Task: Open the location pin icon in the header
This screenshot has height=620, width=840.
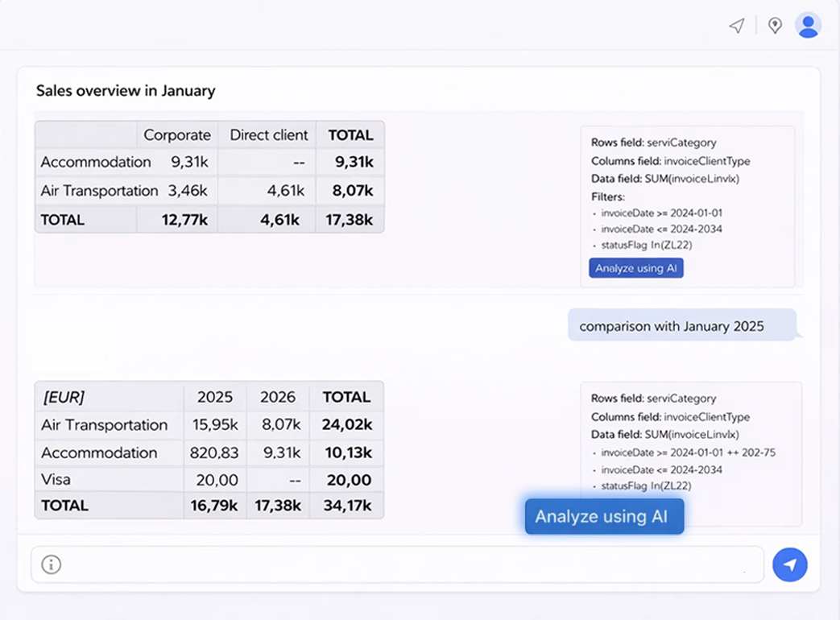Action: pos(775,25)
